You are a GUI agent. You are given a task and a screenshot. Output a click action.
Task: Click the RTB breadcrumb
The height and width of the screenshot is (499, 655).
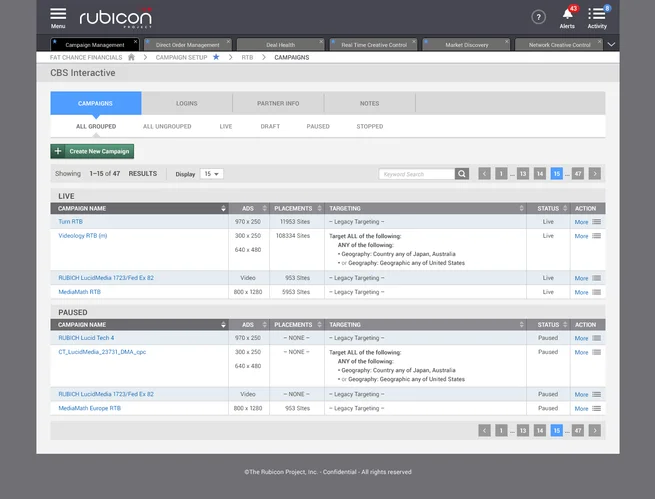pos(247,57)
